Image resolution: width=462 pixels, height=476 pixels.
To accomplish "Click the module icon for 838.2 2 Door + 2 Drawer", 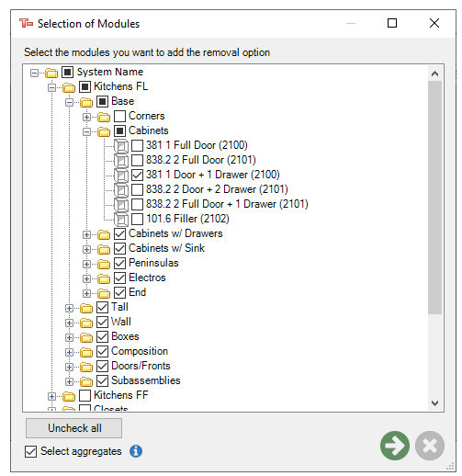I will [121, 189].
